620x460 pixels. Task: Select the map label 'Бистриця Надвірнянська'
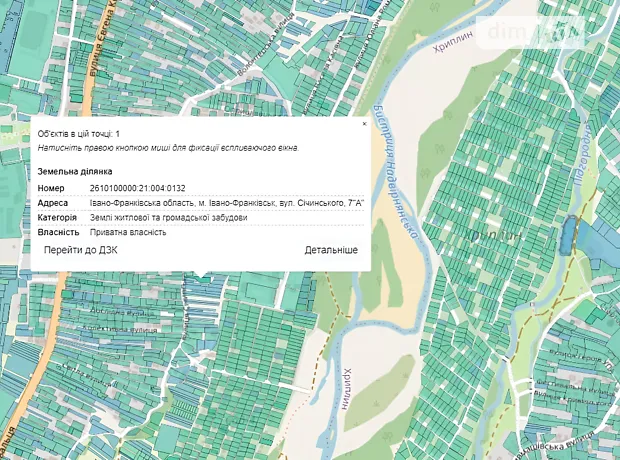coord(397,172)
